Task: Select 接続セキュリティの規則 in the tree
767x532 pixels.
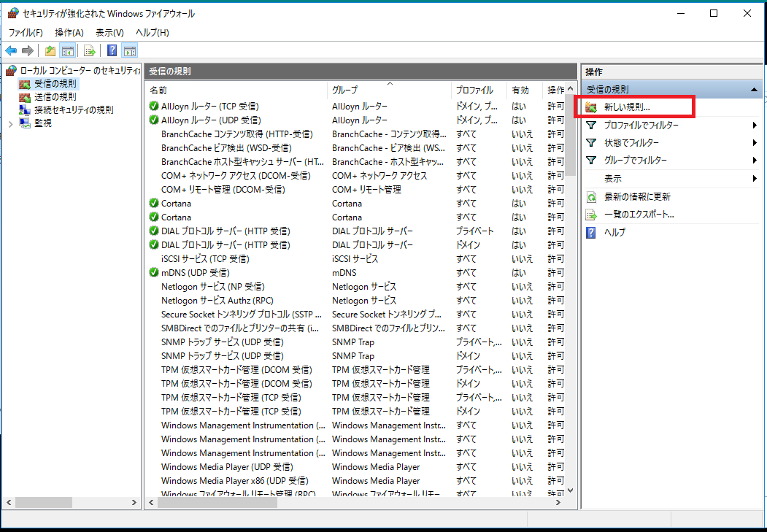Action: 74,110
